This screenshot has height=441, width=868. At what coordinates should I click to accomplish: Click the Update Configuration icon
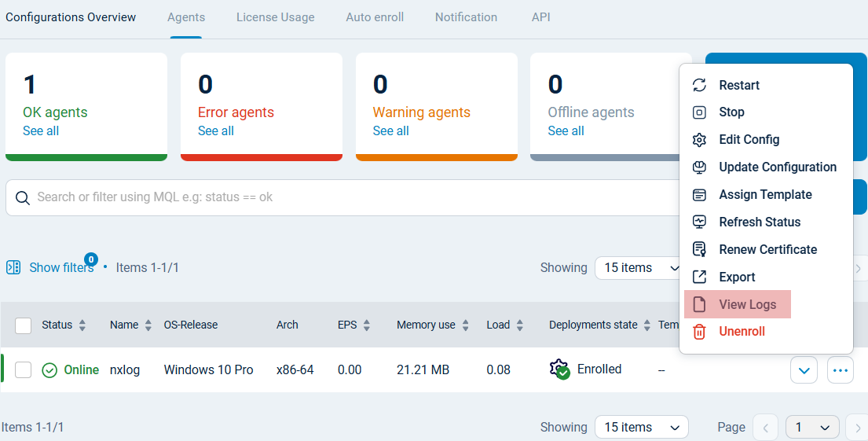pyautogui.click(x=699, y=167)
